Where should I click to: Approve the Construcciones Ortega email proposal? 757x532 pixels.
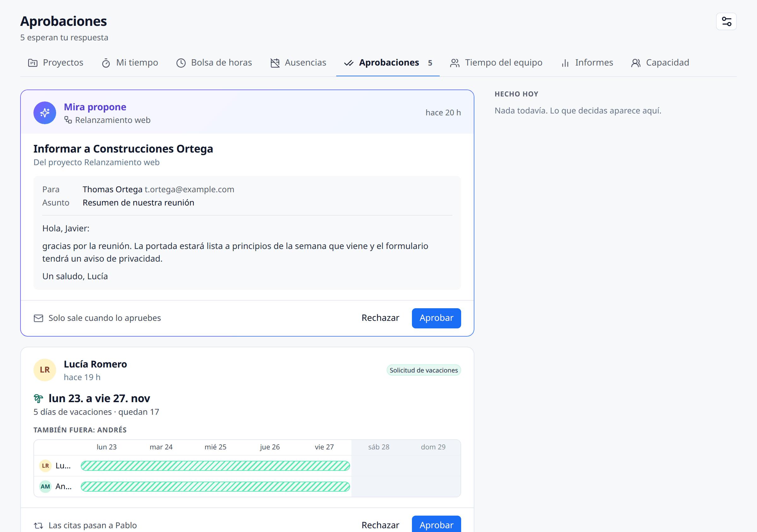pyautogui.click(x=436, y=318)
